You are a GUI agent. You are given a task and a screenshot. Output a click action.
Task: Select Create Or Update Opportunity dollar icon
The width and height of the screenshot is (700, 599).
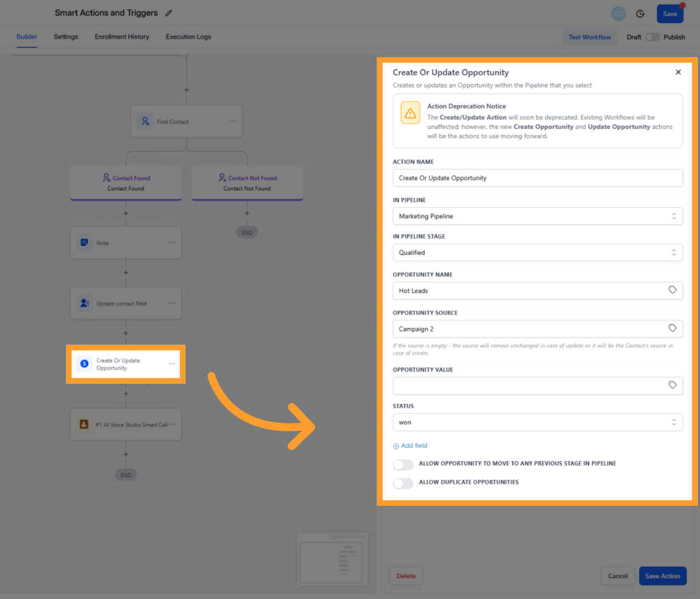84,363
